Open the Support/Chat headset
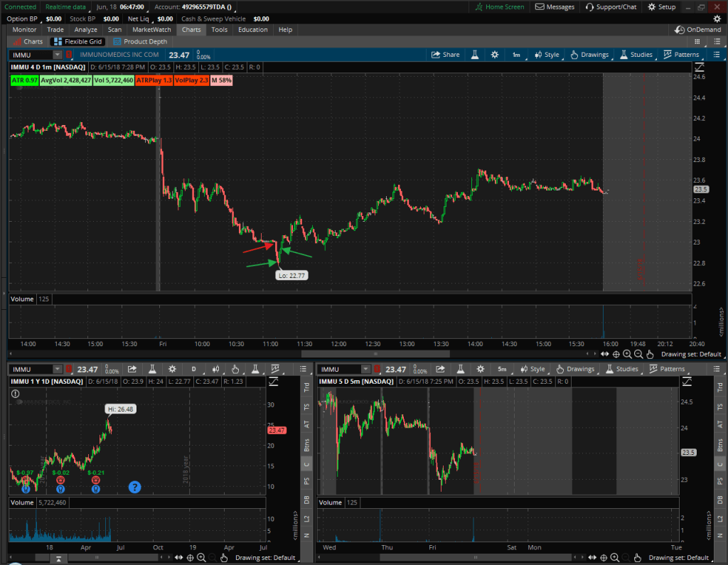Screen dimensions: 728x565 tap(611, 6)
